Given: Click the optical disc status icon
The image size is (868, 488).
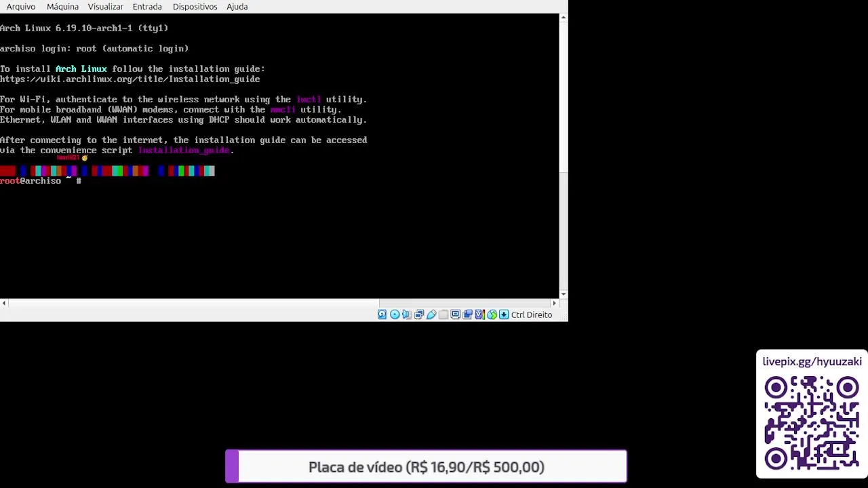Looking at the screenshot, I should (x=395, y=314).
